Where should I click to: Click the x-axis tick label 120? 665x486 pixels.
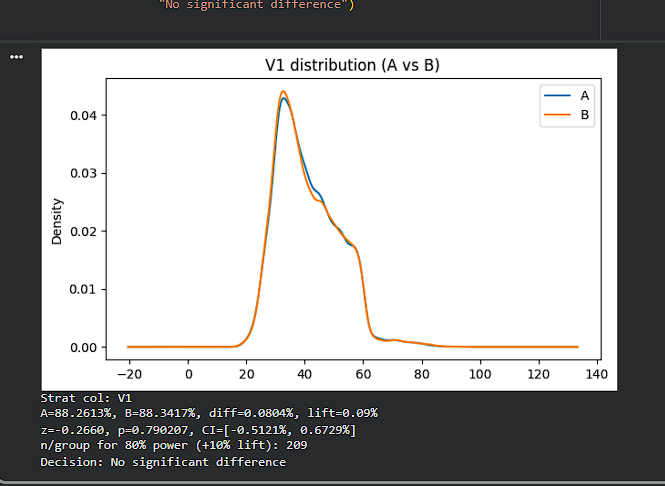click(539, 374)
